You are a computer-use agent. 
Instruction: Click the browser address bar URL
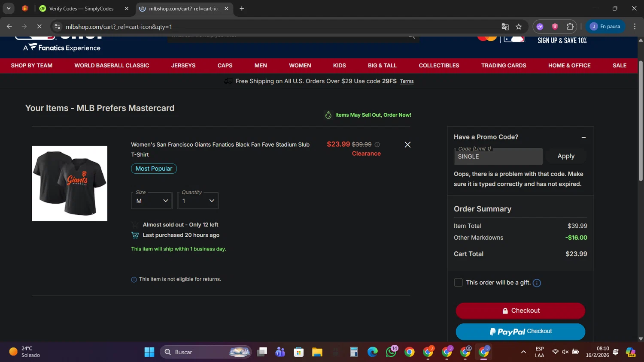point(119,27)
